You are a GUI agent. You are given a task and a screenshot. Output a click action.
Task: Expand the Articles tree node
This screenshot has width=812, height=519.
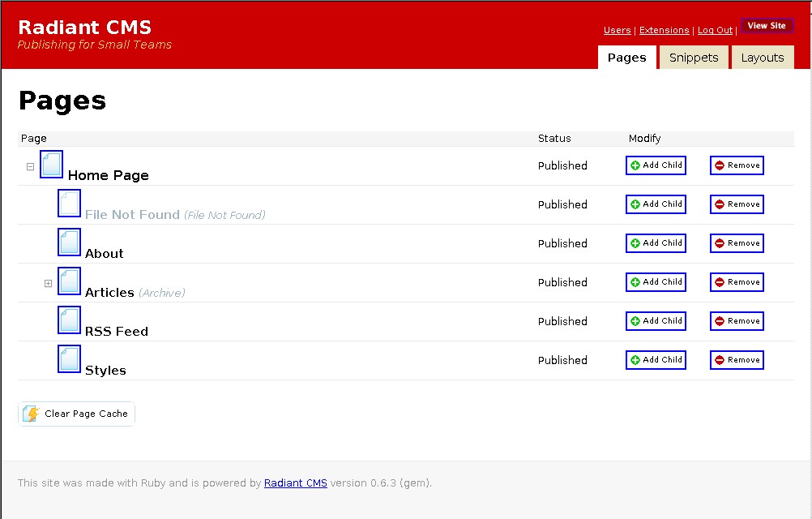(x=48, y=283)
